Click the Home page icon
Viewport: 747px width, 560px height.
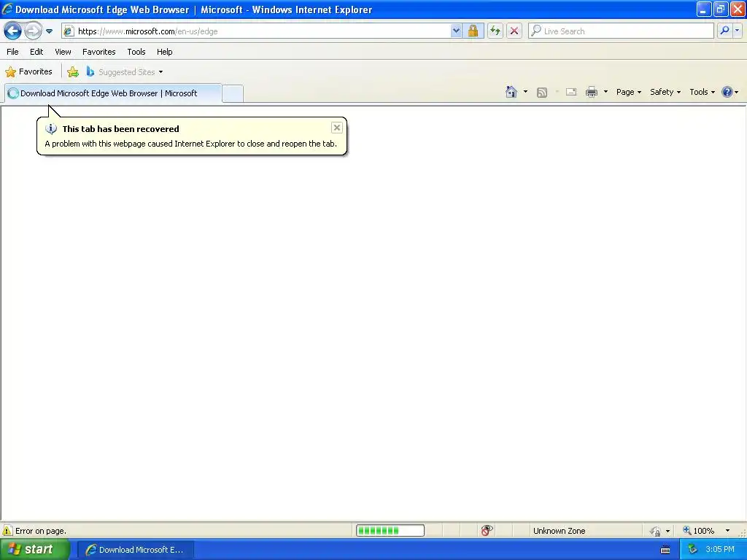511,92
